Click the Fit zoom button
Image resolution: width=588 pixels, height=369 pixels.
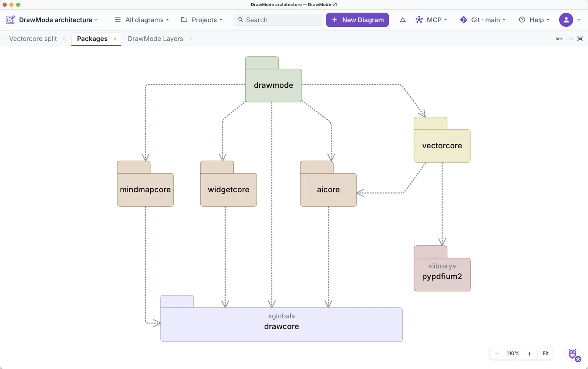[x=545, y=354]
